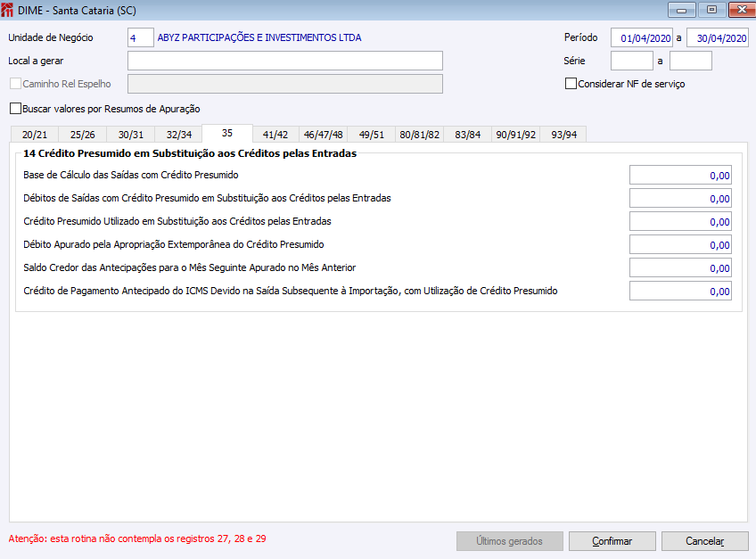756x559 pixels.
Task: Close the DIME - Santa Cataria window
Action: click(742, 10)
